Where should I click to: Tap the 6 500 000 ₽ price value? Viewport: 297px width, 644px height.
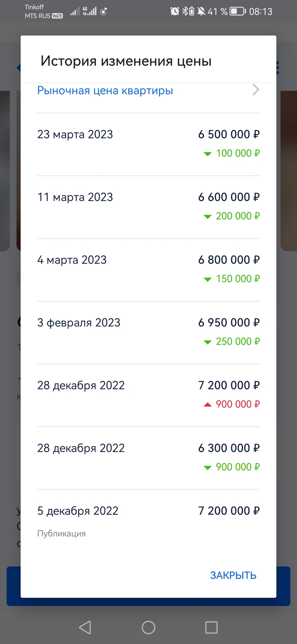coord(229,134)
